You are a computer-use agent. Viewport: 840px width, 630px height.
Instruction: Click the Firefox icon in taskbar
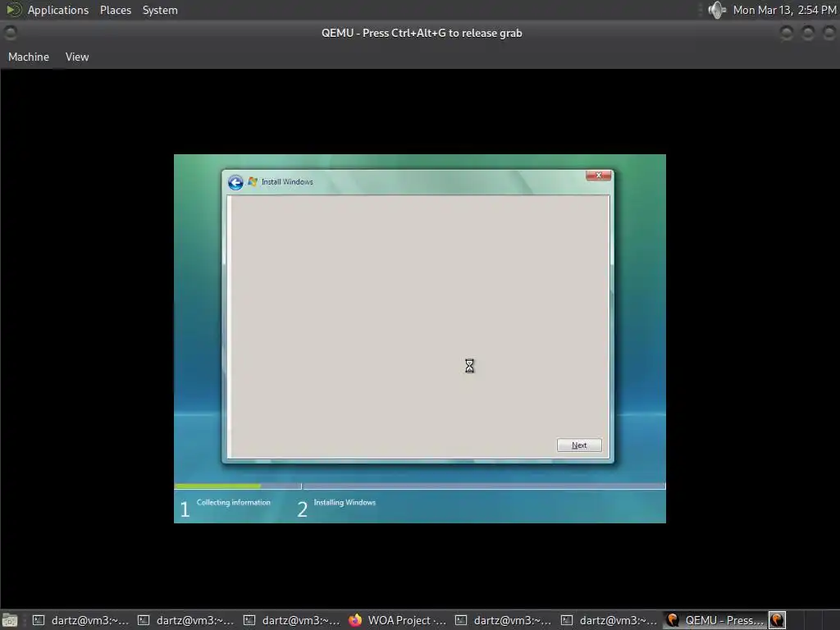click(x=354, y=620)
